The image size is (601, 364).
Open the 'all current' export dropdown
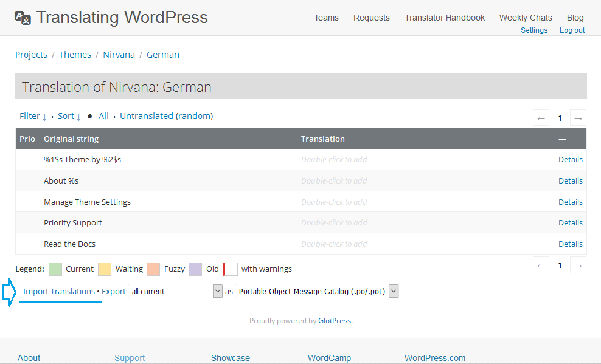click(175, 291)
